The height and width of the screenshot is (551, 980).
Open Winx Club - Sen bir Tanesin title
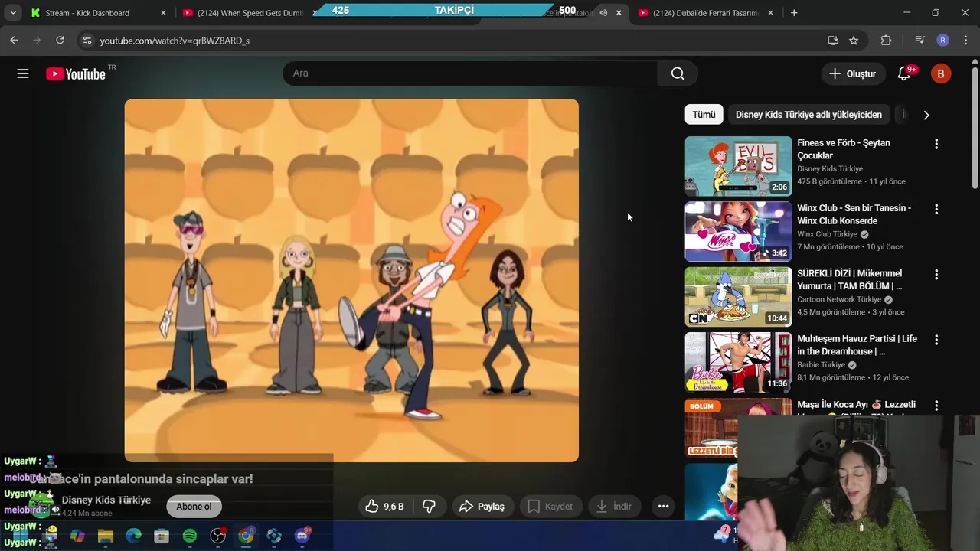(x=854, y=214)
